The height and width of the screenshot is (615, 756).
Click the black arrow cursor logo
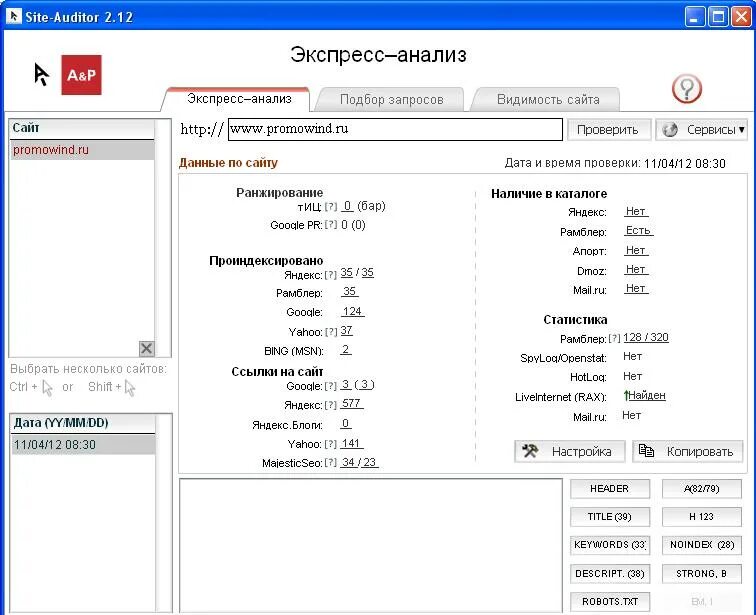(x=41, y=75)
